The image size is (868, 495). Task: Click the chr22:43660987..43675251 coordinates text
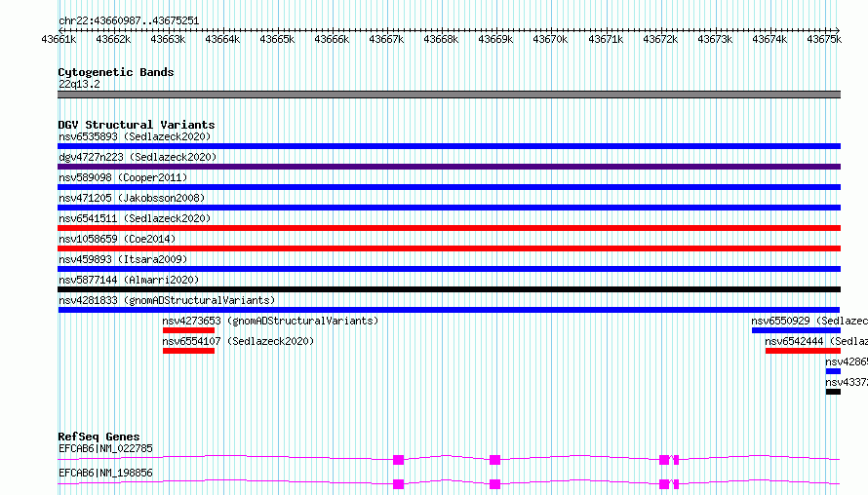click(x=129, y=20)
